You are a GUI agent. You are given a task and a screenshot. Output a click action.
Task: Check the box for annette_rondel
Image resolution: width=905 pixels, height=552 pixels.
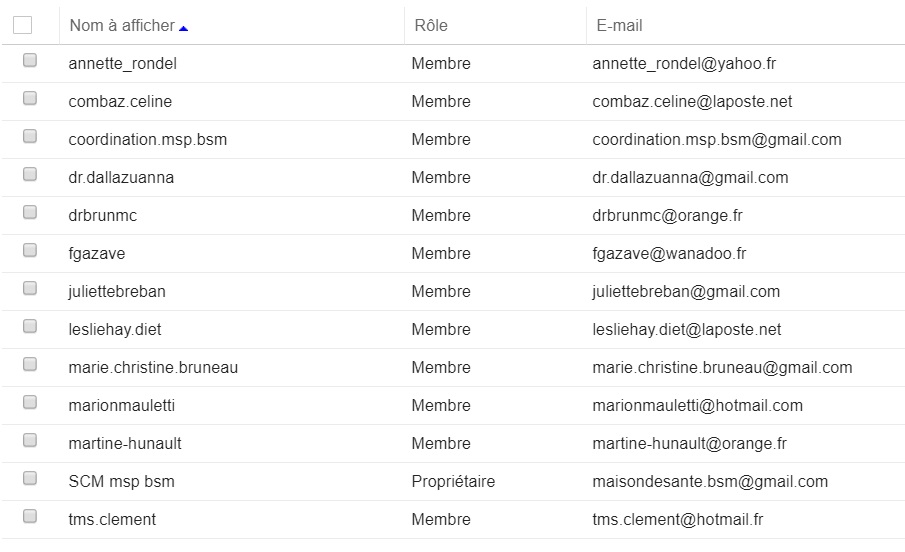[x=30, y=60]
